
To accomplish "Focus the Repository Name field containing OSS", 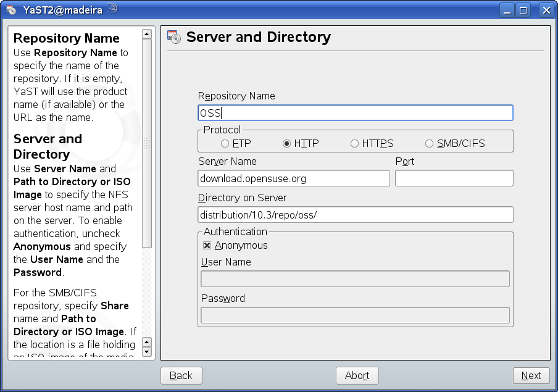I will [x=355, y=113].
